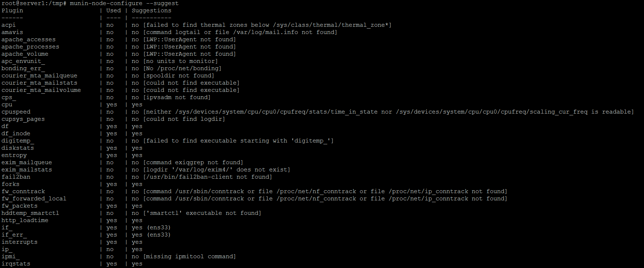644x268 pixels.
Task: Click the '[missing ipmitool command]' message
Action: pos(189,256)
